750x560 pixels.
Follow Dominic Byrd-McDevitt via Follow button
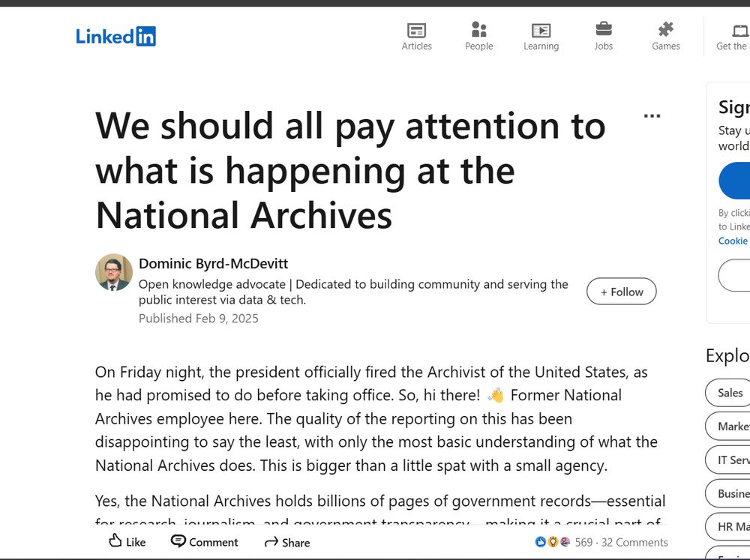click(x=621, y=292)
